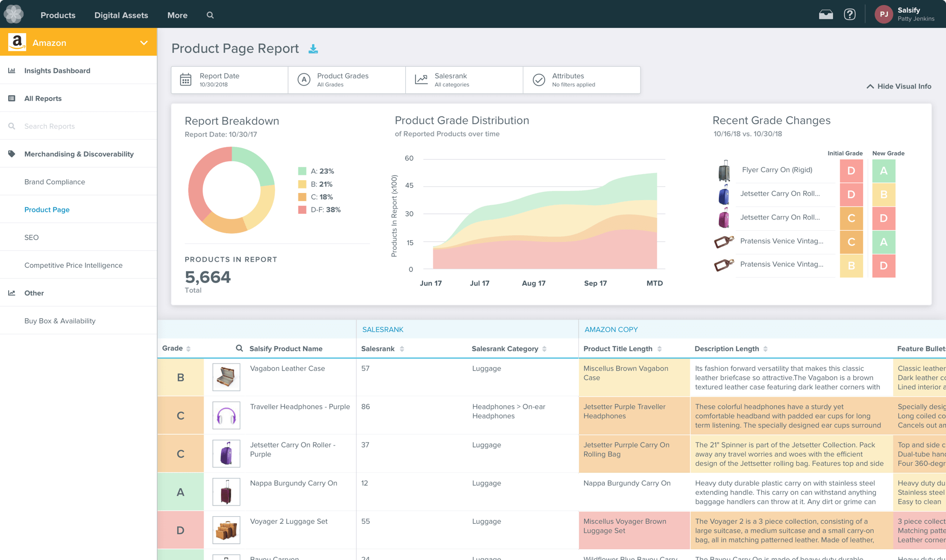Click the PJ user avatar
Image resolution: width=946 pixels, height=560 pixels.
click(x=883, y=14)
